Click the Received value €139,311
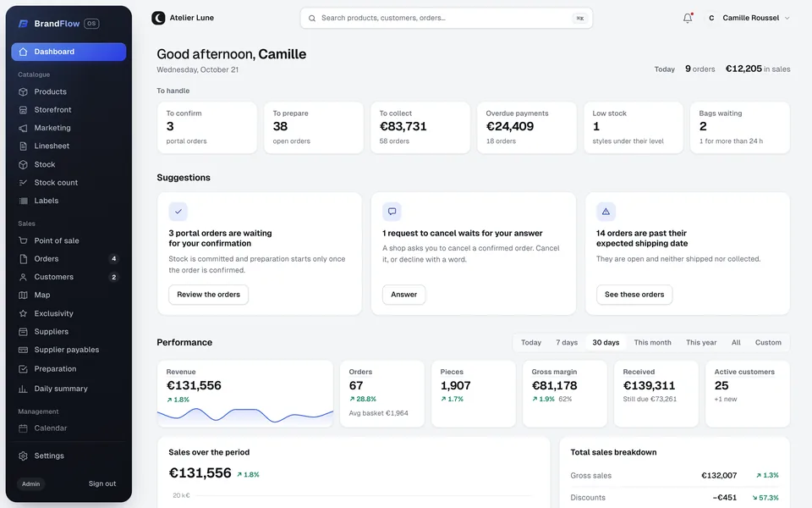The image size is (812, 508). click(649, 386)
